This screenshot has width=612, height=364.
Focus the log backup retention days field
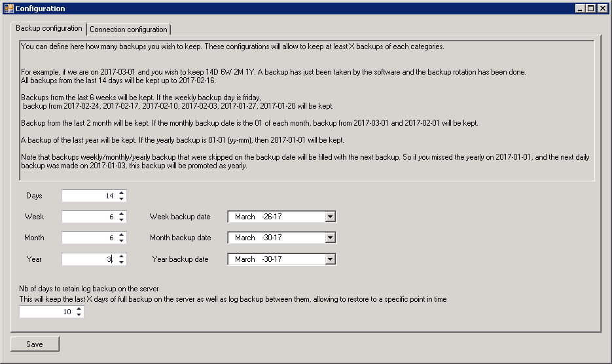coord(46,312)
